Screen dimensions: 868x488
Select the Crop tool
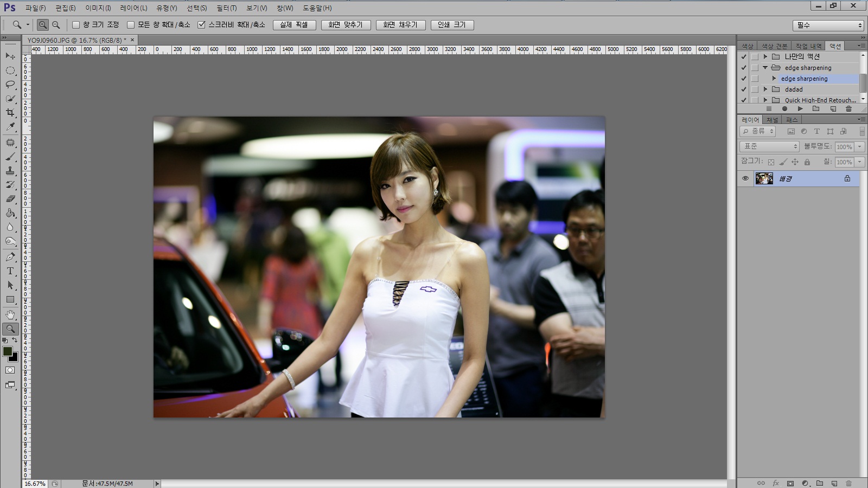[x=10, y=113]
